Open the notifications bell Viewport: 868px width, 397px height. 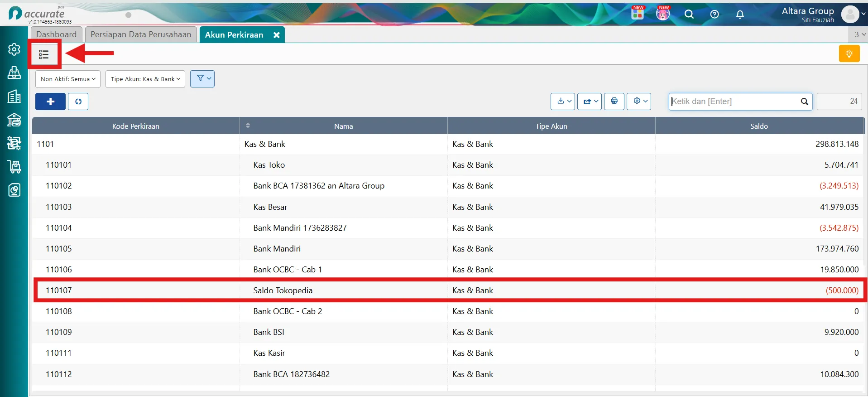tap(740, 14)
